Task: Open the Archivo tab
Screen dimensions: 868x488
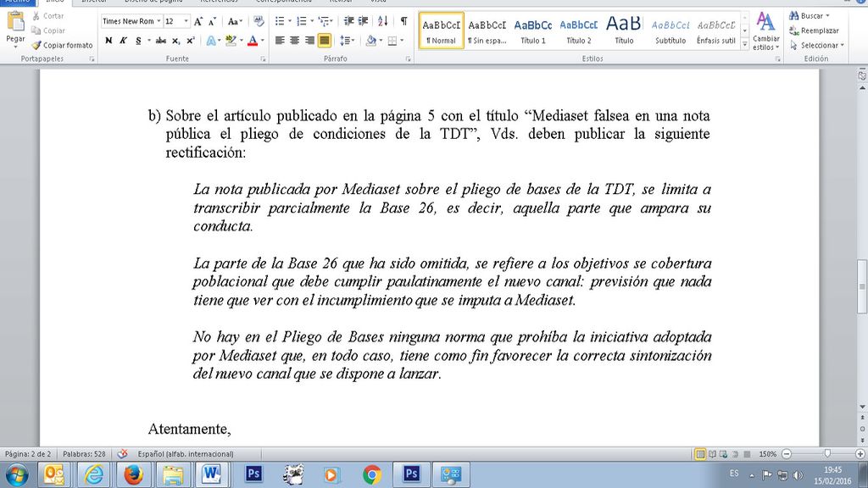Action: (17, 3)
